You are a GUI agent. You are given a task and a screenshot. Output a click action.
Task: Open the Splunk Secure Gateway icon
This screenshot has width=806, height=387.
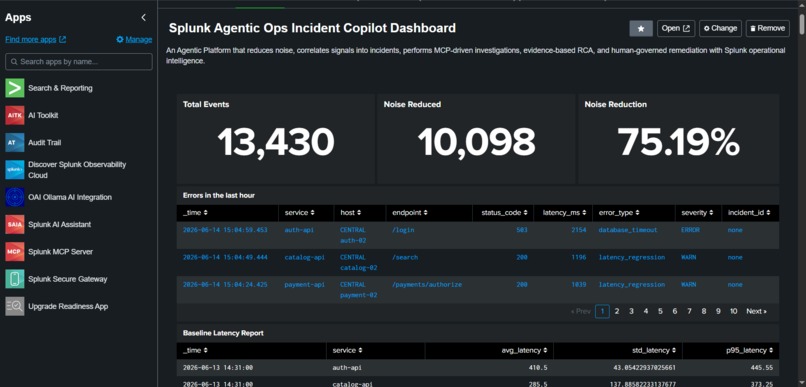click(15, 279)
